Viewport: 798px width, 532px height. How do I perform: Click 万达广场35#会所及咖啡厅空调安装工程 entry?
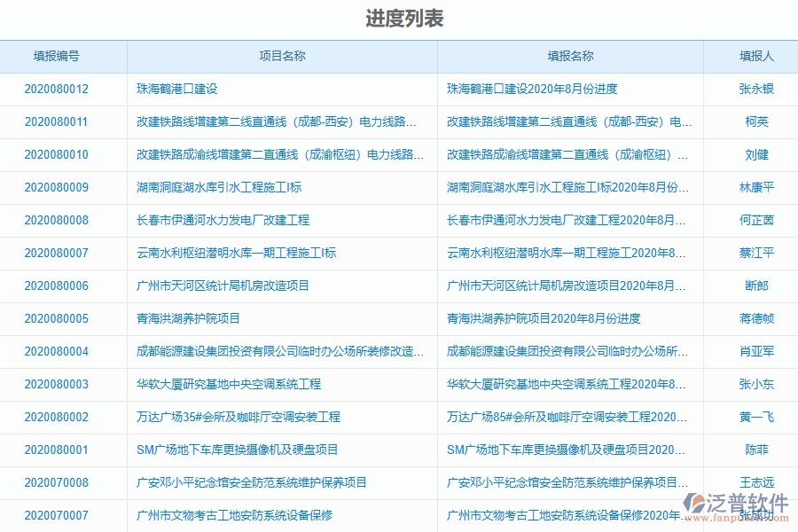(x=237, y=417)
